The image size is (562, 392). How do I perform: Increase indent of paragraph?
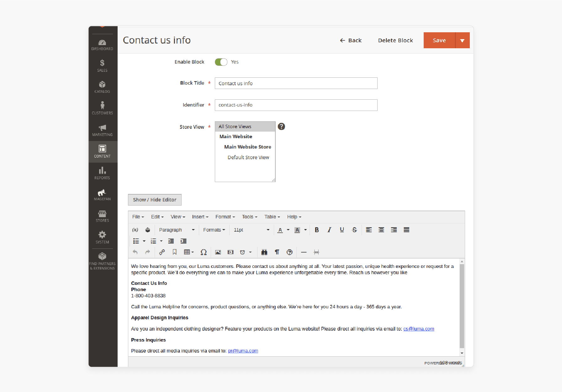(x=183, y=241)
